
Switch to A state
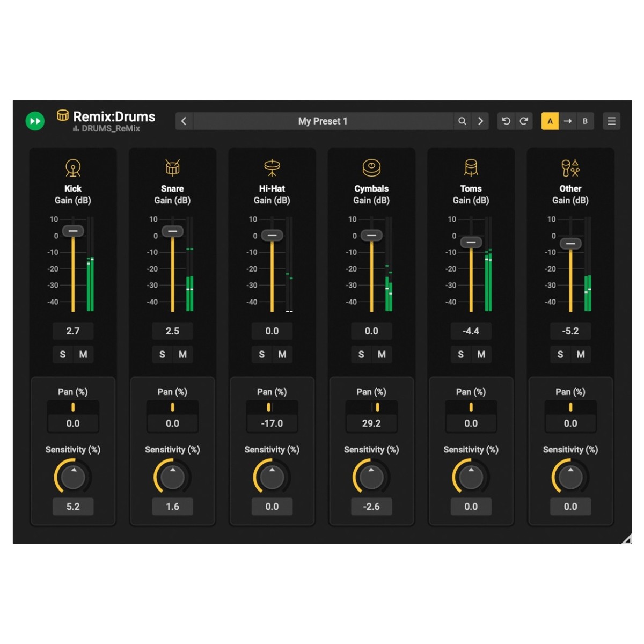pyautogui.click(x=550, y=121)
